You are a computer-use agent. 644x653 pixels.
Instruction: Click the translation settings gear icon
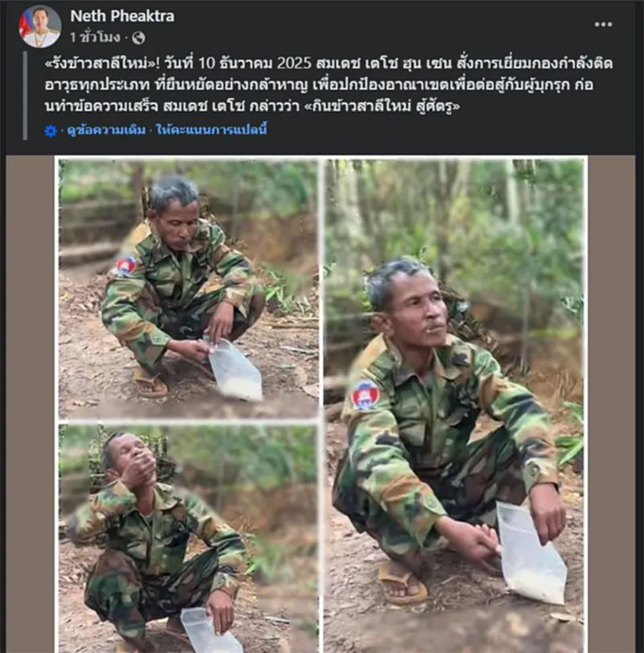(51, 130)
